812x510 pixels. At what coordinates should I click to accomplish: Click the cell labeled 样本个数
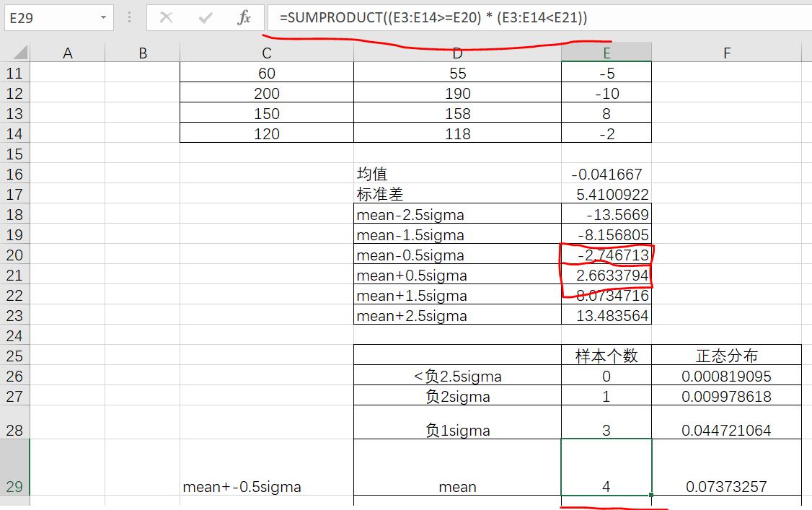606,356
